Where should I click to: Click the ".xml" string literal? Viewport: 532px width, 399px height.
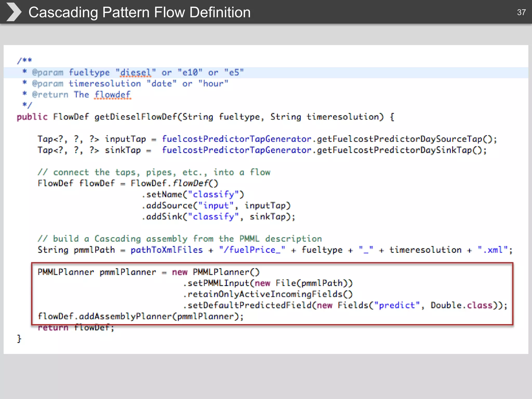point(493,250)
